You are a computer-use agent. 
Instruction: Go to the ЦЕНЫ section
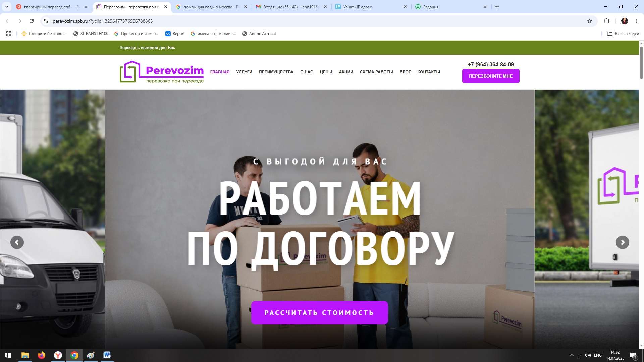pyautogui.click(x=326, y=72)
